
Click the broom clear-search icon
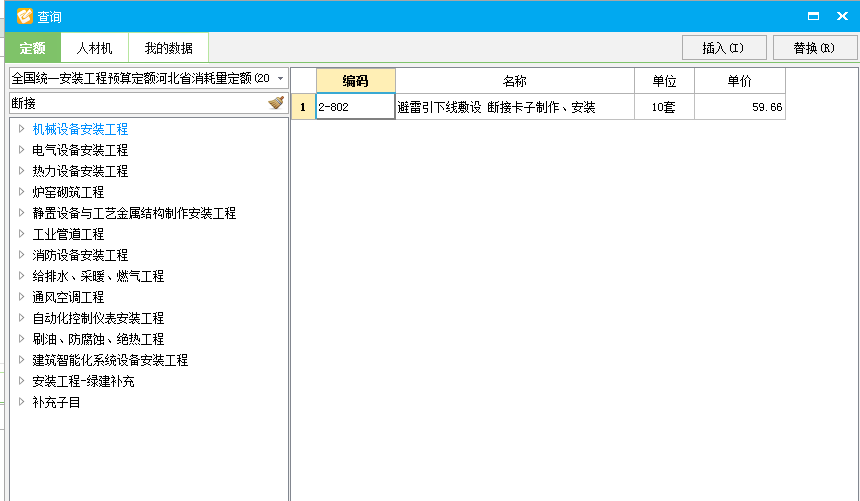click(276, 103)
